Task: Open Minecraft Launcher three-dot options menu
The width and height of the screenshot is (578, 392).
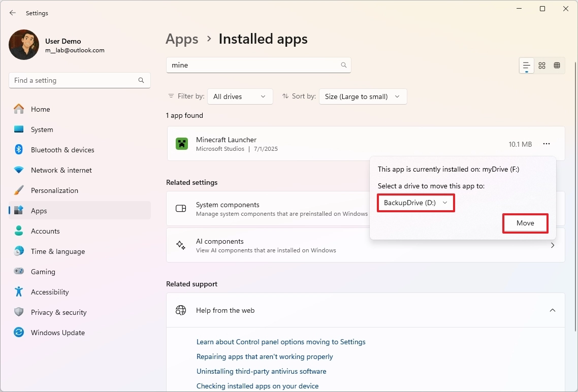Action: (547, 144)
